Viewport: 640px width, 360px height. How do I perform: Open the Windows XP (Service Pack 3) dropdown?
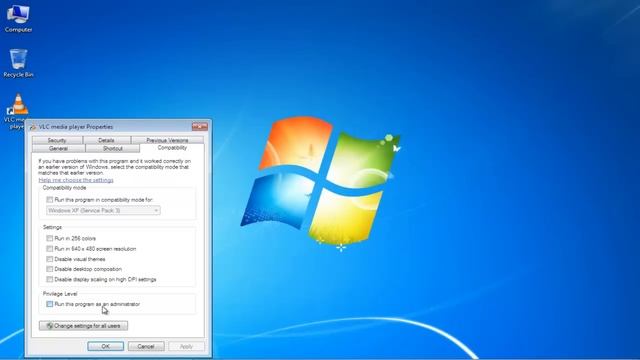[103, 210]
